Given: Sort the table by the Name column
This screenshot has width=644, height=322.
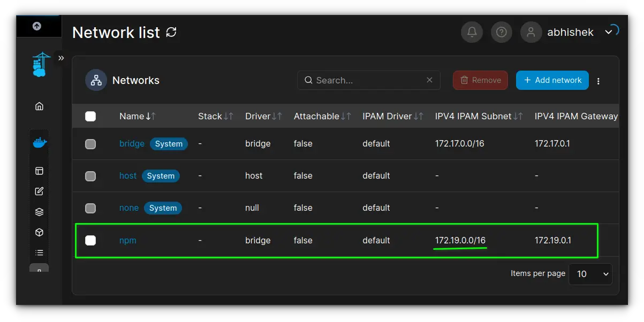Looking at the screenshot, I should pyautogui.click(x=137, y=116).
